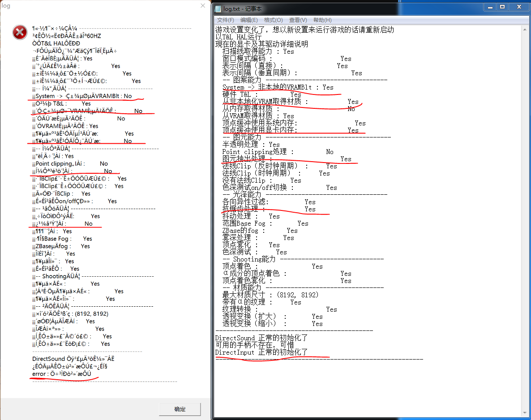Image resolution: width=531 pixels, height=420 pixels.
Task: Click the Notepad scrollbar down arrow
Action: (x=526, y=411)
